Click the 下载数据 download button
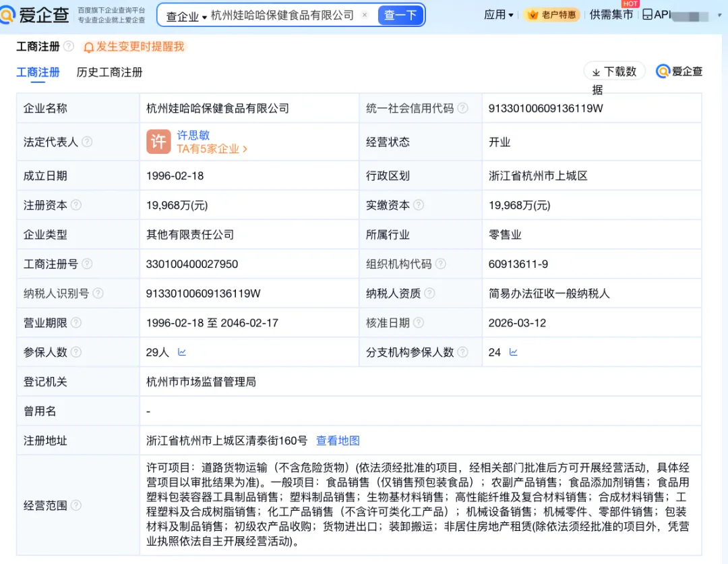 click(x=614, y=72)
